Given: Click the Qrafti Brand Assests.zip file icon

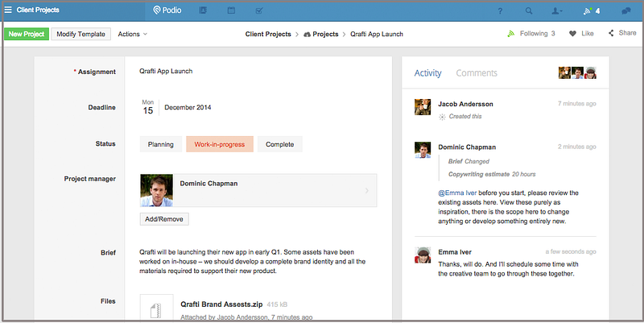Looking at the screenshot, I should 156,307.
